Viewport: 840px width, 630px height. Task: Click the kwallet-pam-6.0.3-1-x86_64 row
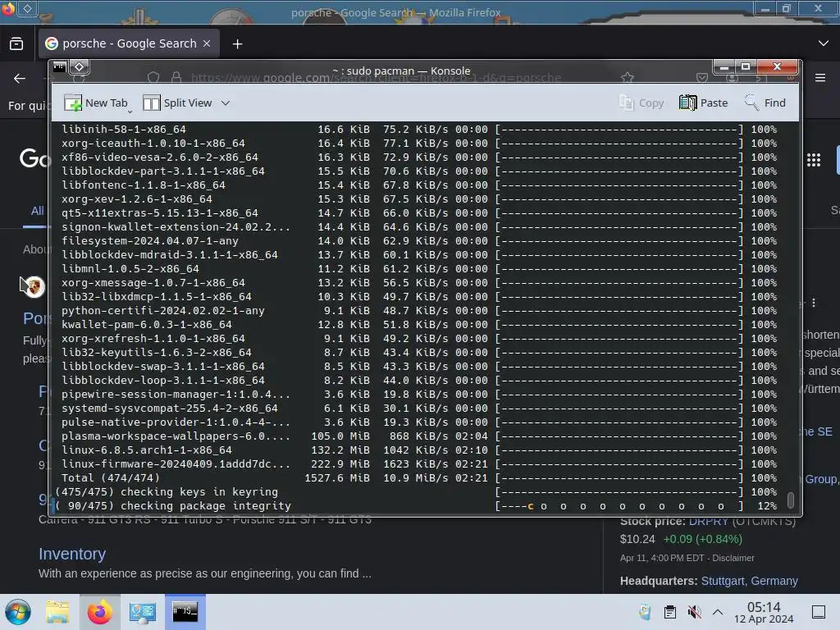(x=419, y=324)
